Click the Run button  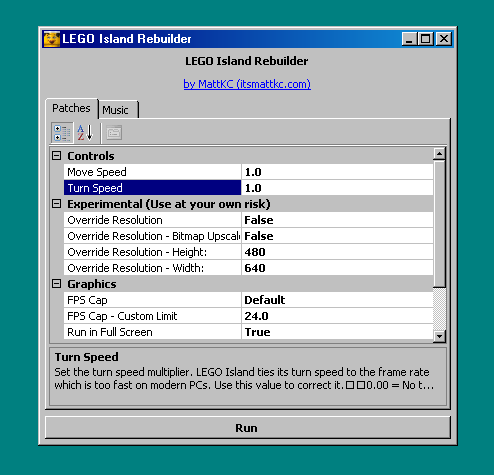pyautogui.click(x=247, y=428)
